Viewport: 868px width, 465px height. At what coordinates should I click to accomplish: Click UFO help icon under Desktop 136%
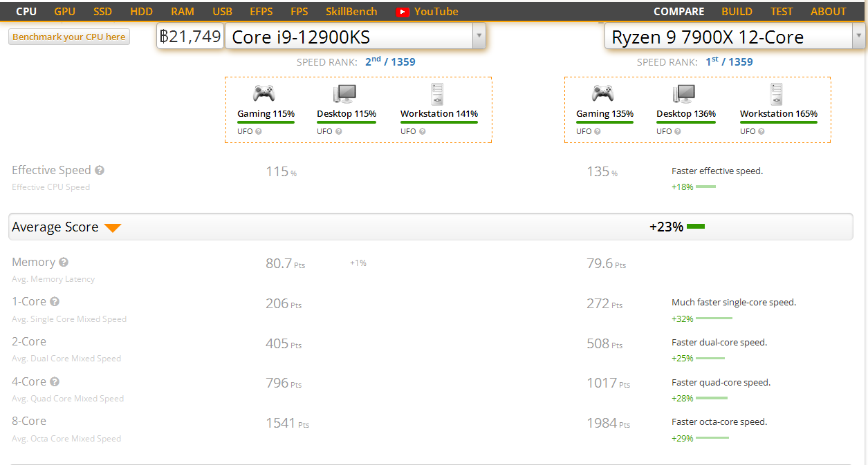click(x=678, y=131)
